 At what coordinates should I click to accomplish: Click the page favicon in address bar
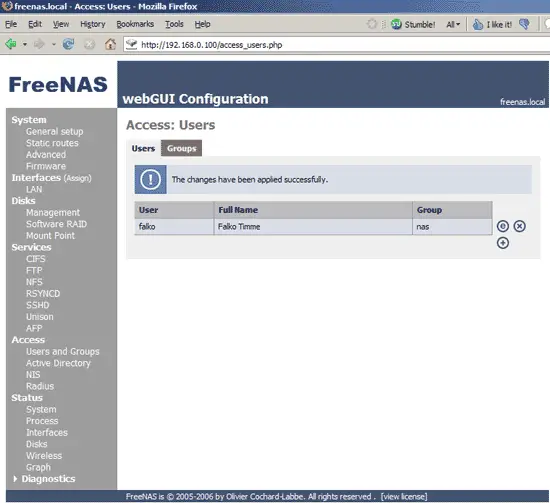[132, 44]
